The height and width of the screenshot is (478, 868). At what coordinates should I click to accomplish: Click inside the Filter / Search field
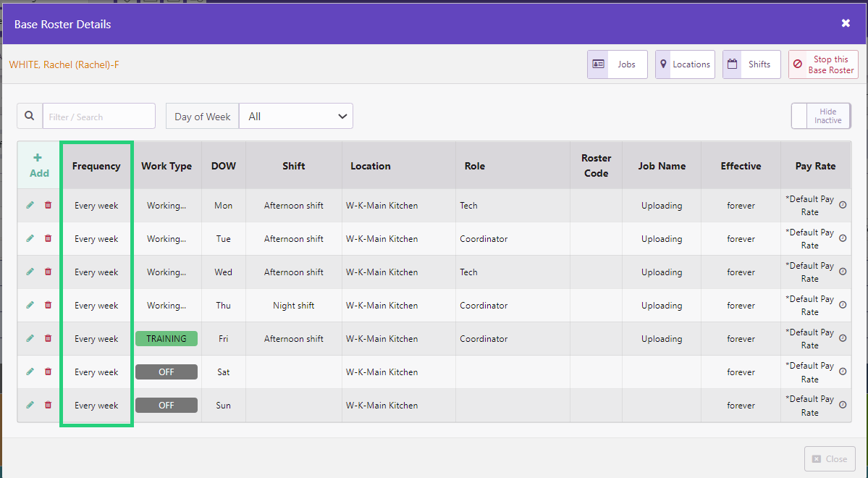click(99, 115)
